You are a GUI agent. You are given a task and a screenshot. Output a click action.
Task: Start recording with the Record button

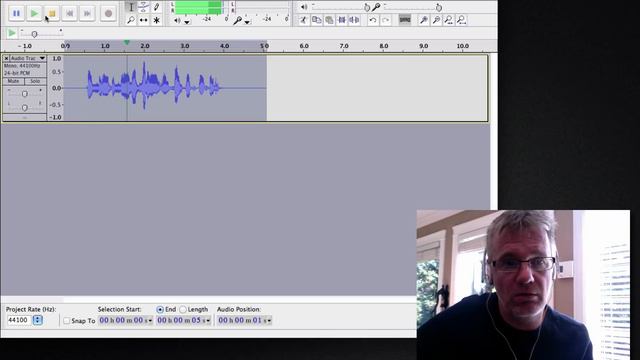[108, 13]
